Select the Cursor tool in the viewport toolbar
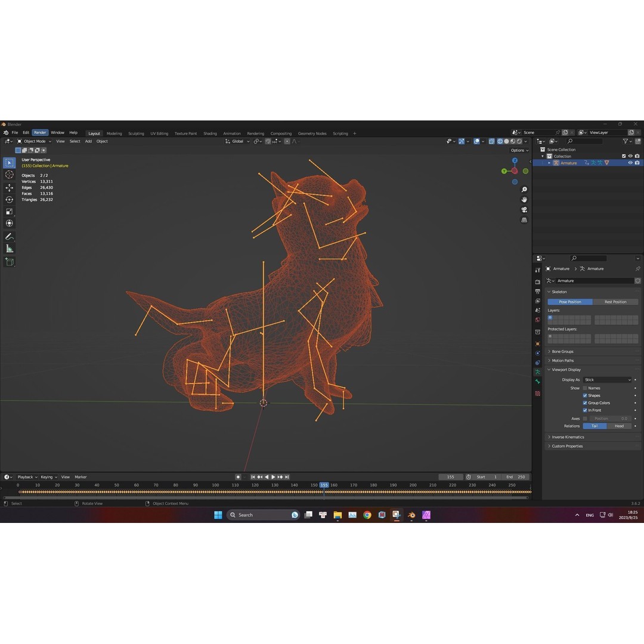 pyautogui.click(x=9, y=175)
